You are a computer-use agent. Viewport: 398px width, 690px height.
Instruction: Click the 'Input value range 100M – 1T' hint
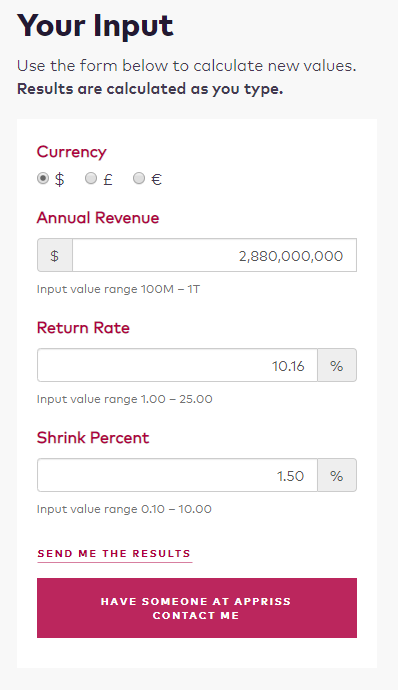point(118,289)
